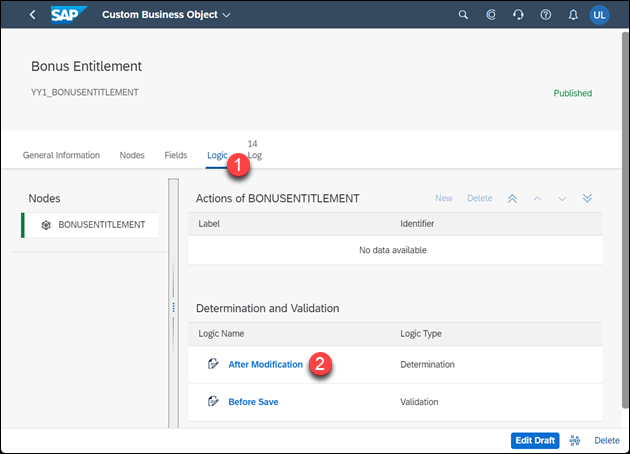Open the Log tab with count 14
The image size is (630, 454).
coord(254,150)
